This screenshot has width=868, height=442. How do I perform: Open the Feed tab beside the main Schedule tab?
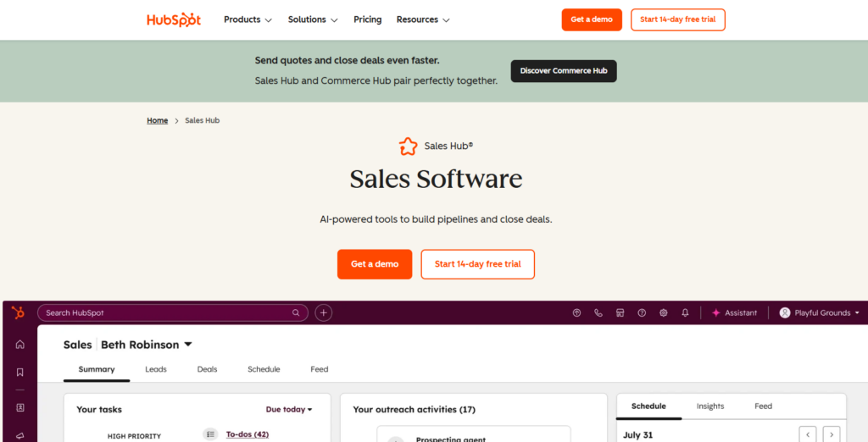pos(319,369)
